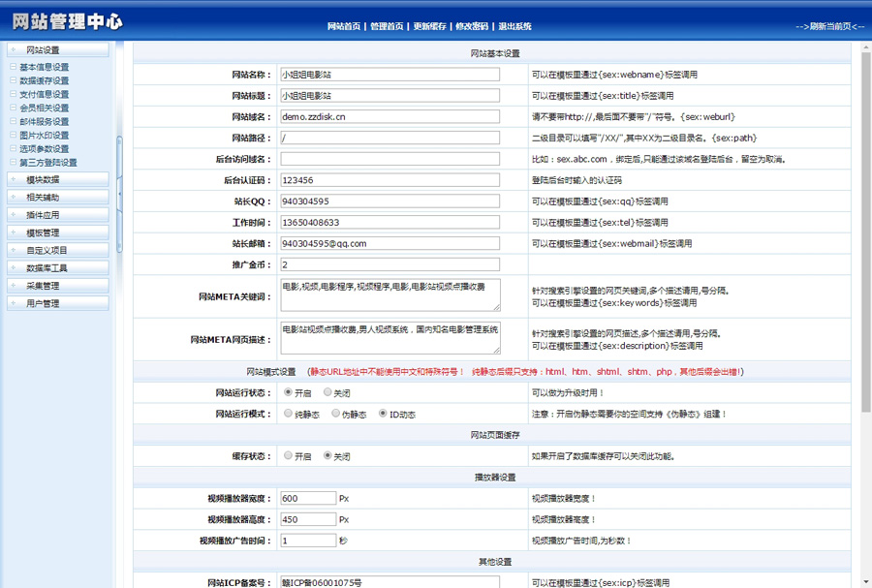
Task: Click the icon beside 支付信息设置
Action: (x=13, y=94)
